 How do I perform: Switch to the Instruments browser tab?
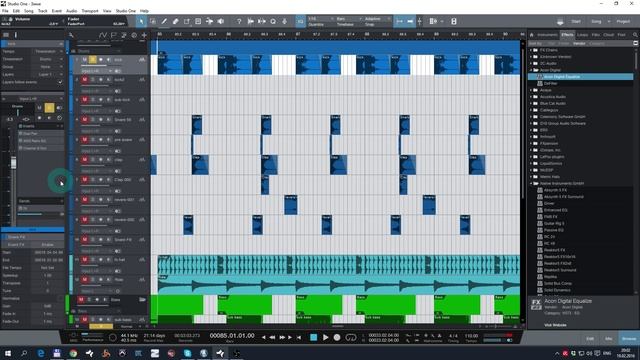pos(547,35)
